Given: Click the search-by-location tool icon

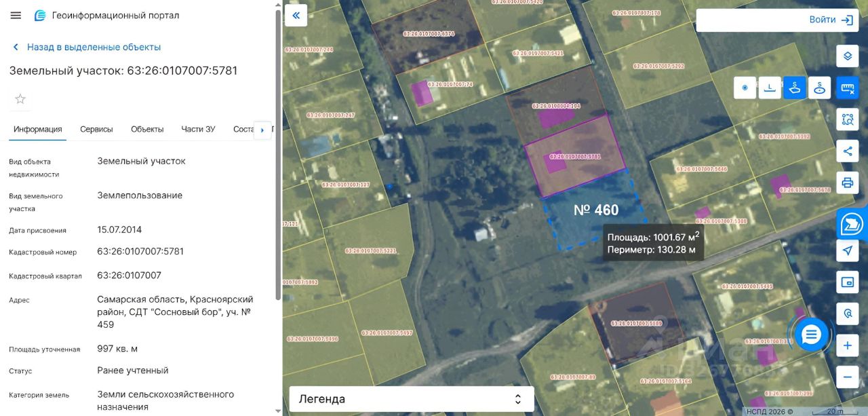Looking at the screenshot, I should [847, 314].
